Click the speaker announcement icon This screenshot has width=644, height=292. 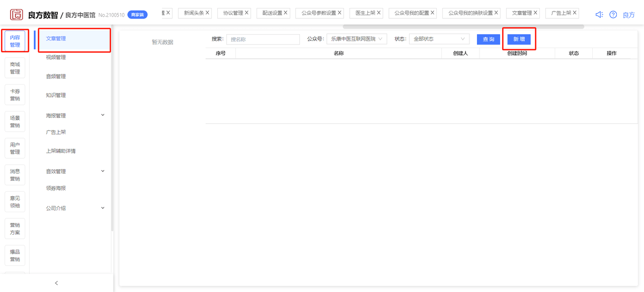point(599,15)
